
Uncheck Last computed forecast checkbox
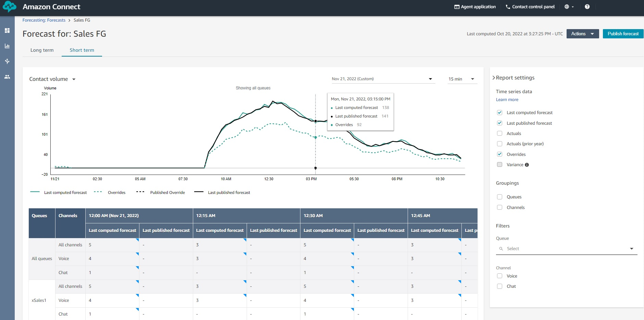(499, 113)
